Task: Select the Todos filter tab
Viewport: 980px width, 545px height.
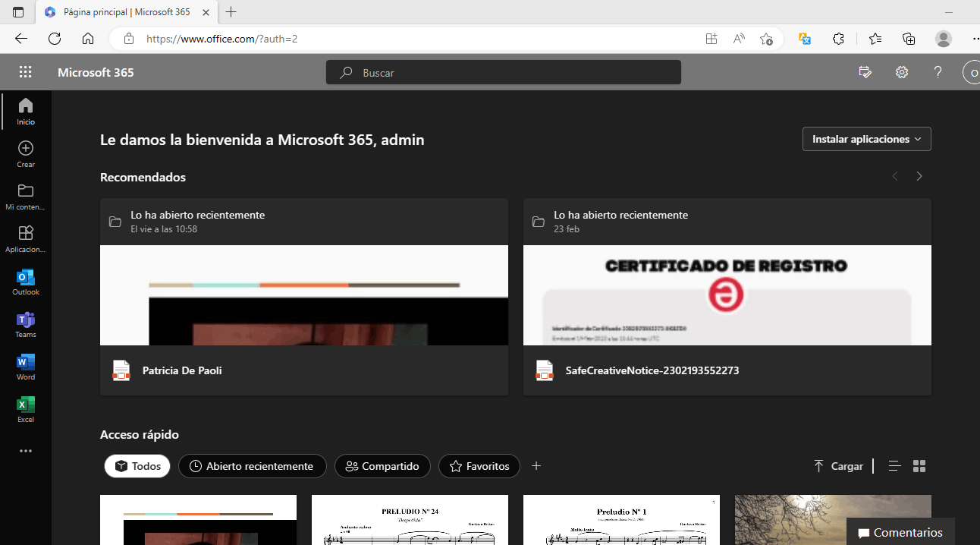Action: [137, 466]
